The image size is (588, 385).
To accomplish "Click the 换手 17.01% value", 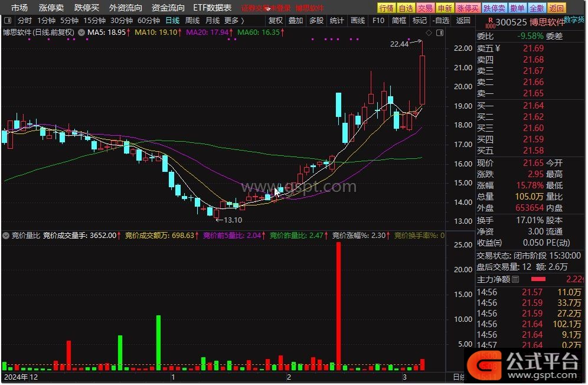I will pos(530,220).
